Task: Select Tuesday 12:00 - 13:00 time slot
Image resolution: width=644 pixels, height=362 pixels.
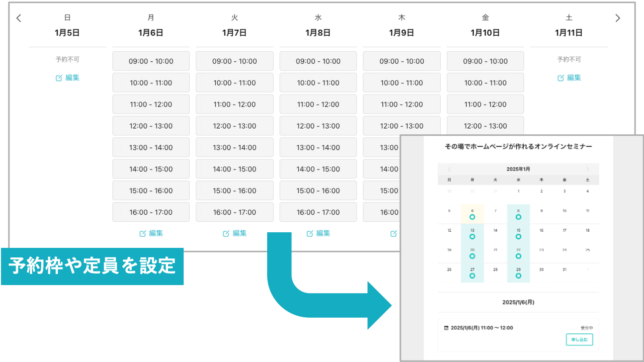Action: point(234,126)
